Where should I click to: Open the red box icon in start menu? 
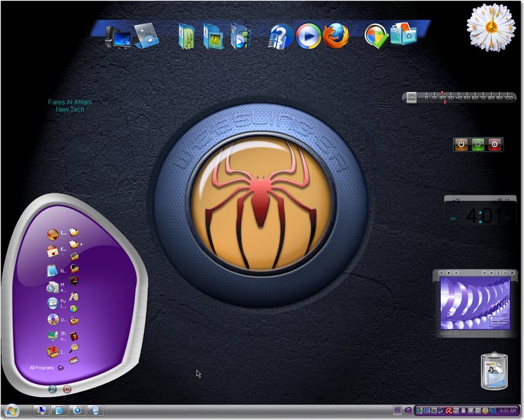click(52, 352)
